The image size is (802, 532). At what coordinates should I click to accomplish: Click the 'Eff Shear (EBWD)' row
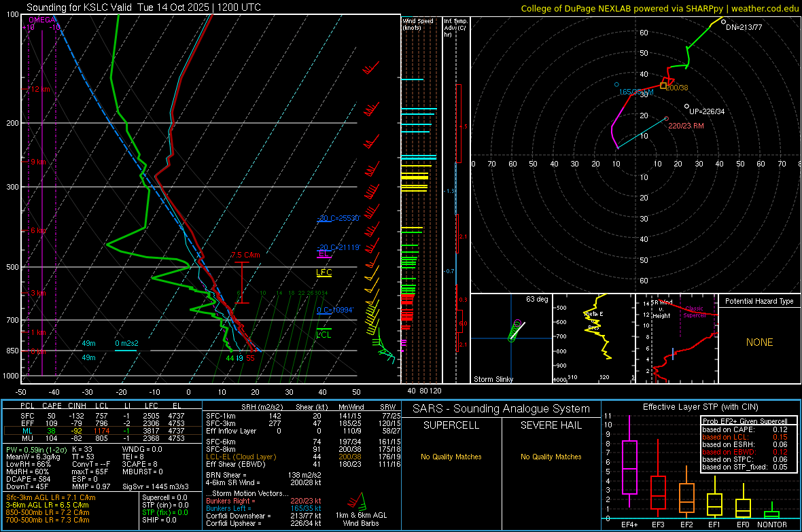point(303,465)
